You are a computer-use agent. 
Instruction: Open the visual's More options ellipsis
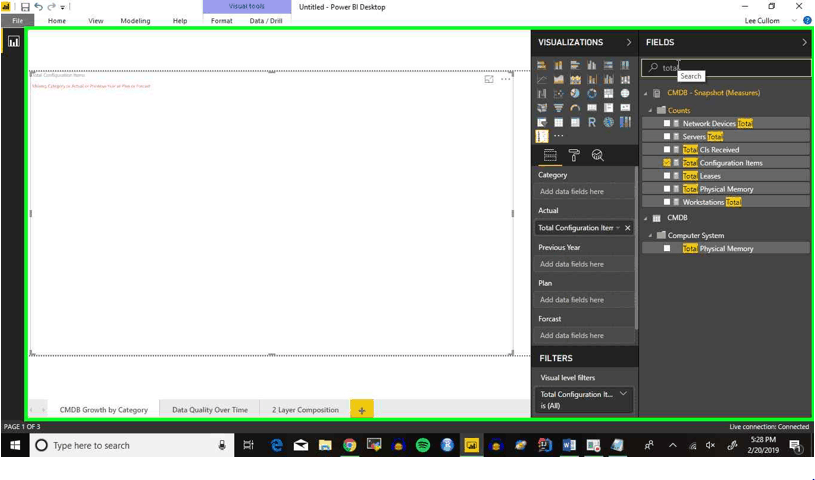point(505,79)
